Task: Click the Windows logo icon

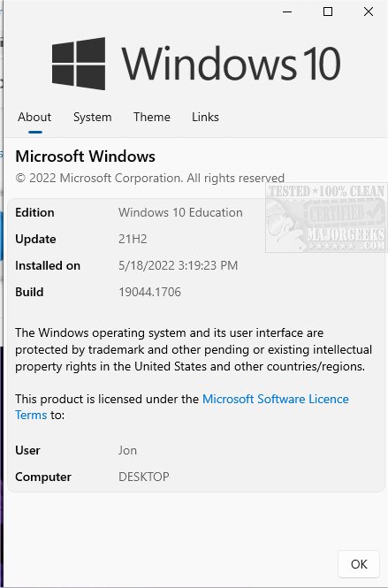Action: (x=79, y=64)
